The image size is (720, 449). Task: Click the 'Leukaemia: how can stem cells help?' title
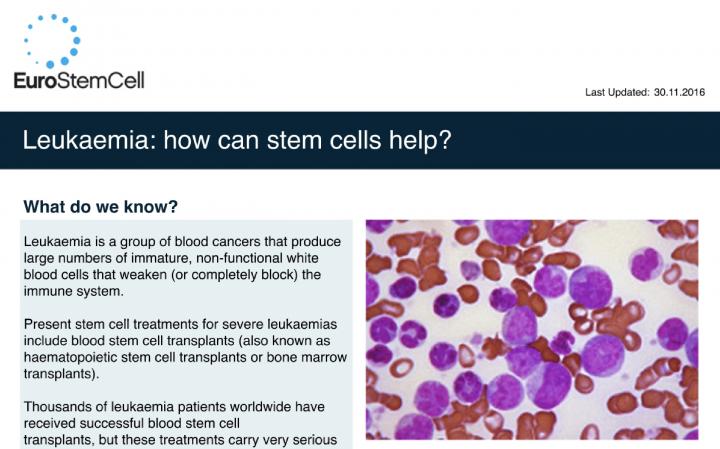(x=237, y=140)
